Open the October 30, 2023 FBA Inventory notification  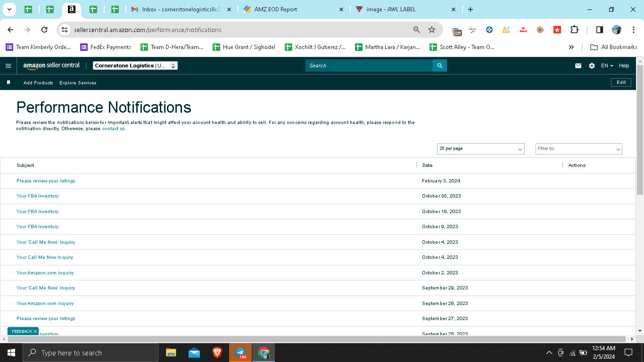[x=38, y=196]
